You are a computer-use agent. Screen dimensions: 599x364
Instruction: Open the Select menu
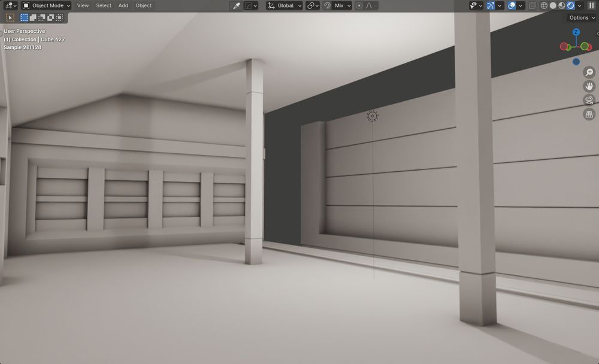pos(104,5)
